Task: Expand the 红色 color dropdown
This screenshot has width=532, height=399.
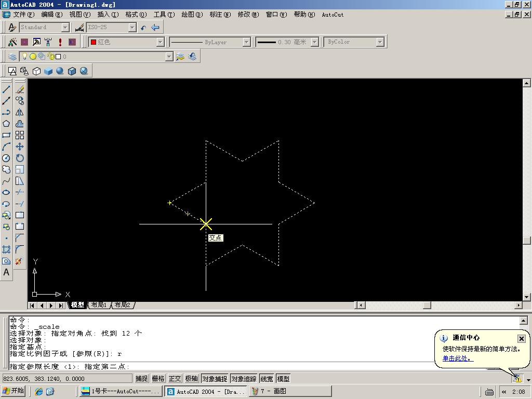Action: pos(160,42)
